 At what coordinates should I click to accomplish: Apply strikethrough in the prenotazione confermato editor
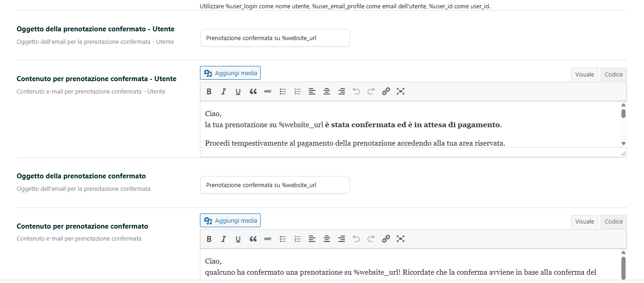268,239
